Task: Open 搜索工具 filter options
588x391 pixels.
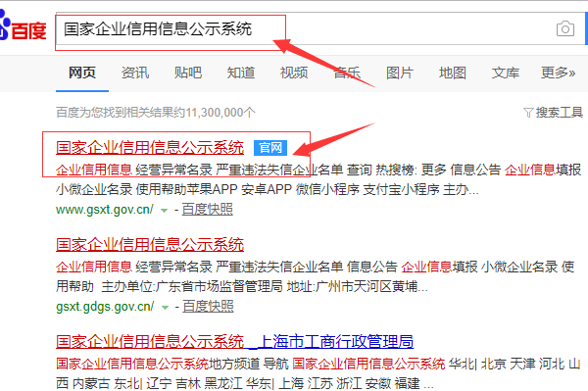Action: 553,112
